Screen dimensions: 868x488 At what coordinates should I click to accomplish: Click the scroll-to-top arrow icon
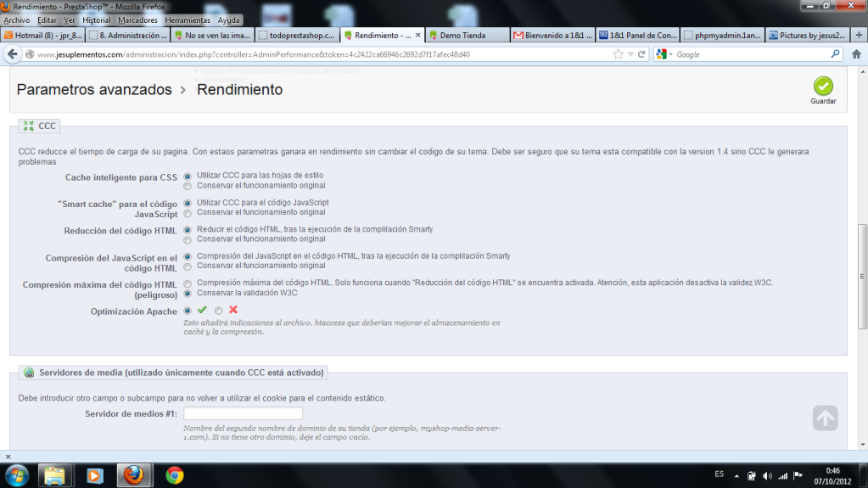[825, 418]
